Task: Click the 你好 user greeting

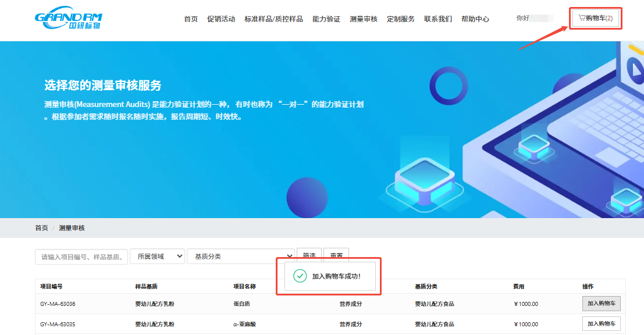Action: point(523,19)
